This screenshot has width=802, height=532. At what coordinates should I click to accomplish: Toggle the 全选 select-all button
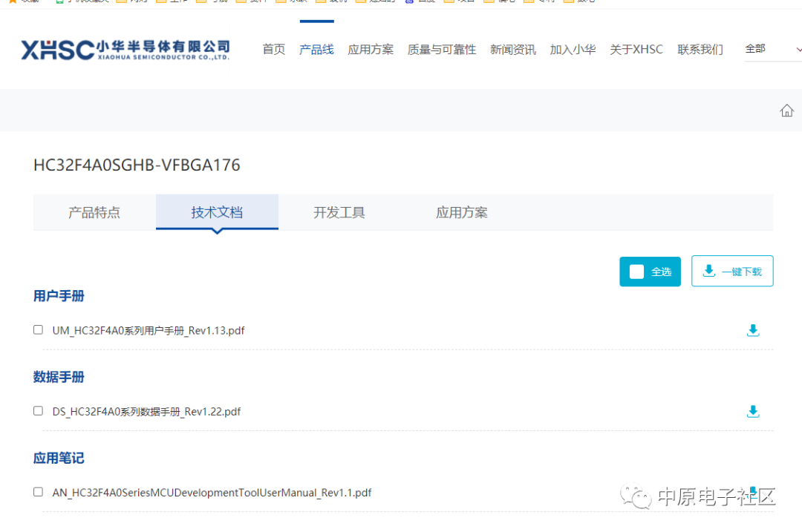pyautogui.click(x=650, y=272)
